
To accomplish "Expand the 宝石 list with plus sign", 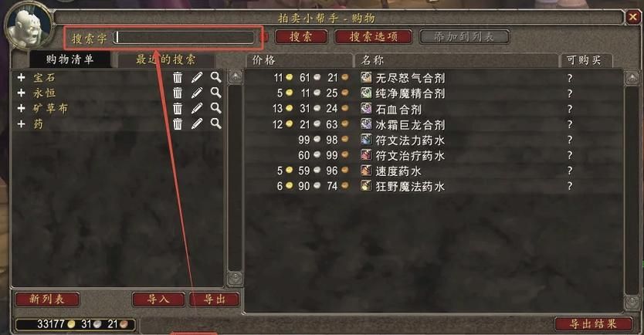I will pos(22,78).
